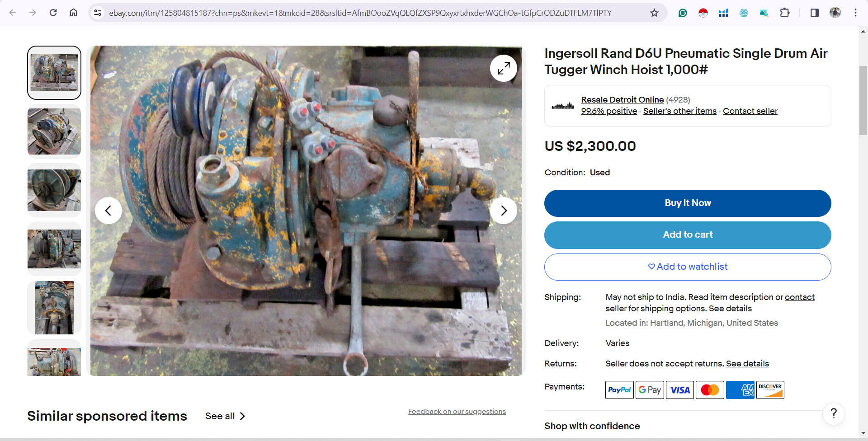The image size is (868, 441).
Task: Show the previous product image
Action: pyautogui.click(x=108, y=211)
